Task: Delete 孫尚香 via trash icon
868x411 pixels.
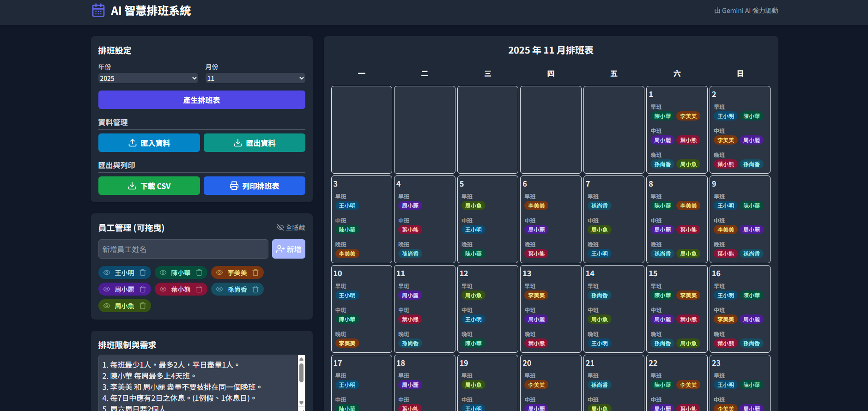Action: [x=255, y=290]
